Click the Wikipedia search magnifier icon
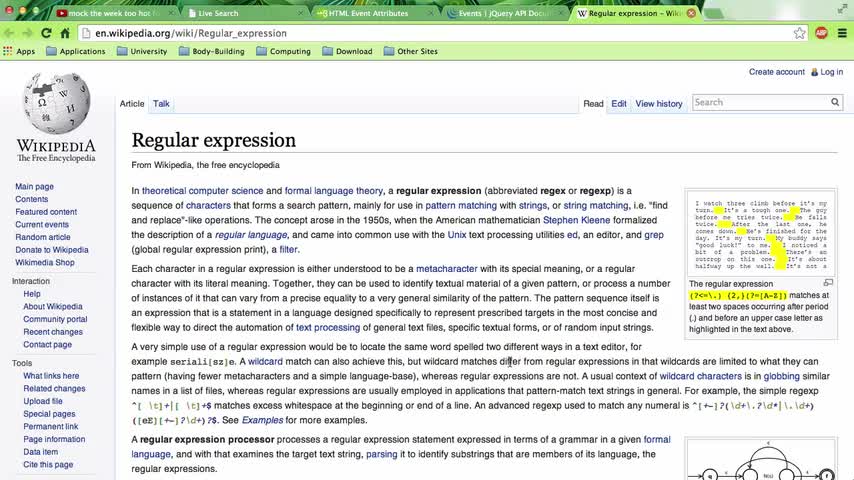Image resolution: width=854 pixels, height=480 pixels. coord(835,102)
